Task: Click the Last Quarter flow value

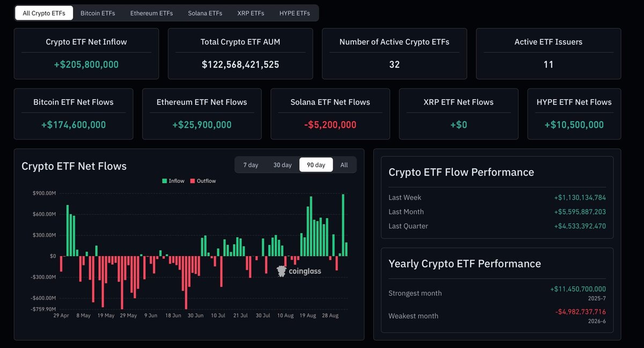Action: pos(580,226)
